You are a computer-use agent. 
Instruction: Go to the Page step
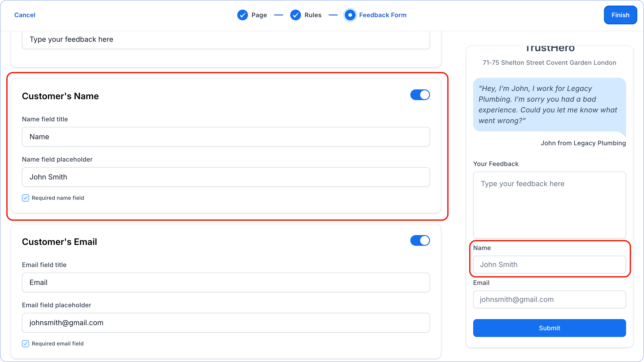(259, 15)
